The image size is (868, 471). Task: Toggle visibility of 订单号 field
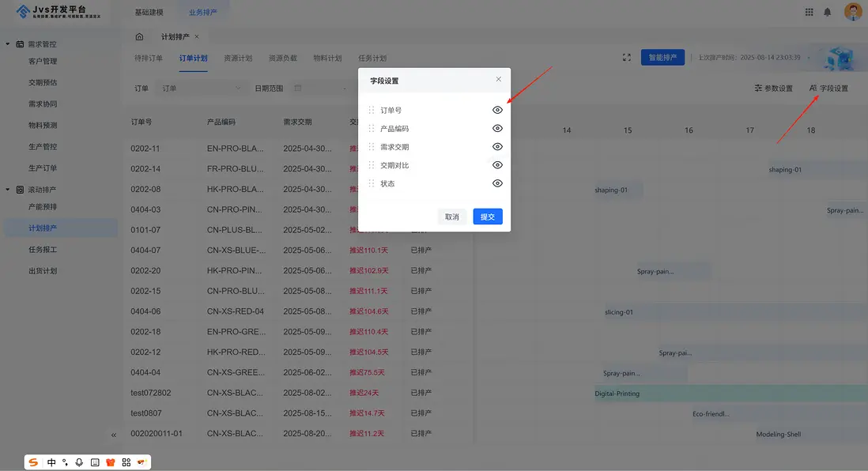(x=498, y=110)
